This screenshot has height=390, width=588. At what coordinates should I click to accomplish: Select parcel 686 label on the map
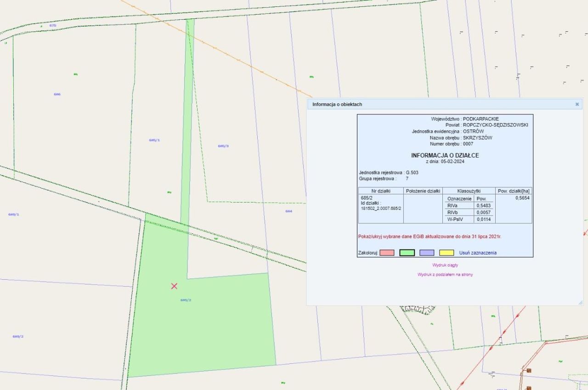point(57,94)
